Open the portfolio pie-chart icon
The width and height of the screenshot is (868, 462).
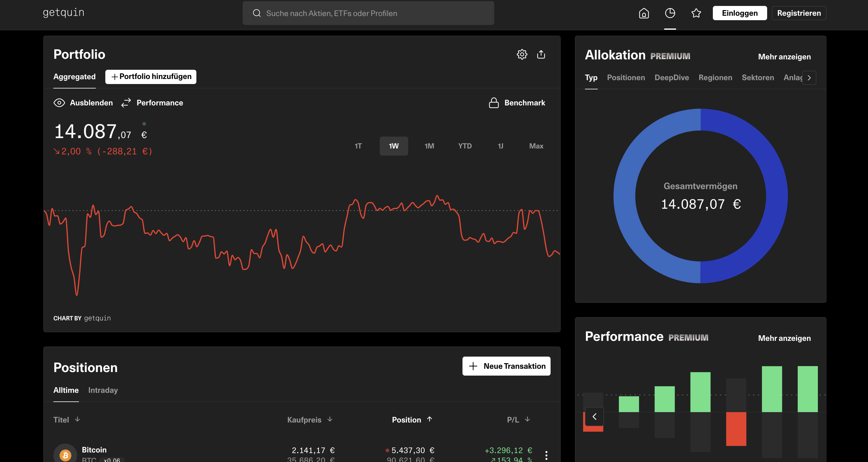point(670,13)
